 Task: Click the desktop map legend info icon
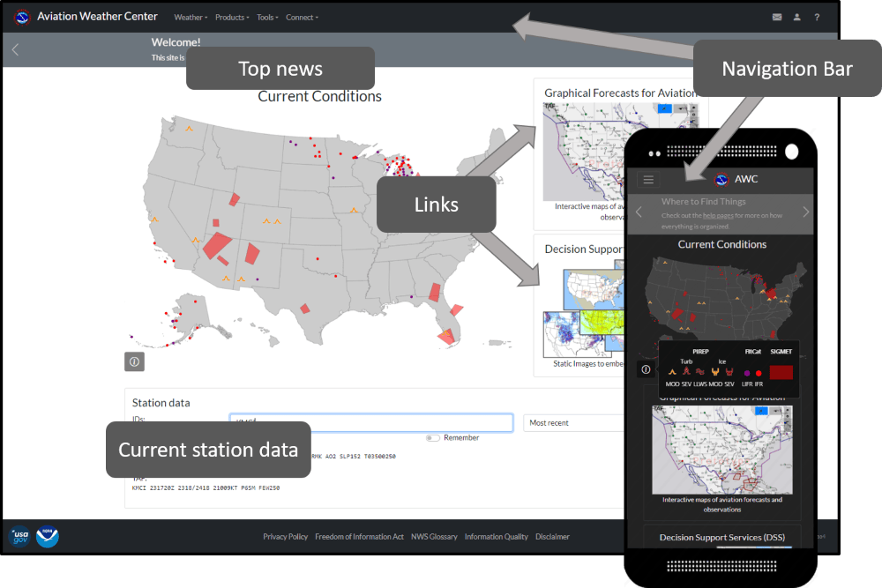pyautogui.click(x=134, y=361)
